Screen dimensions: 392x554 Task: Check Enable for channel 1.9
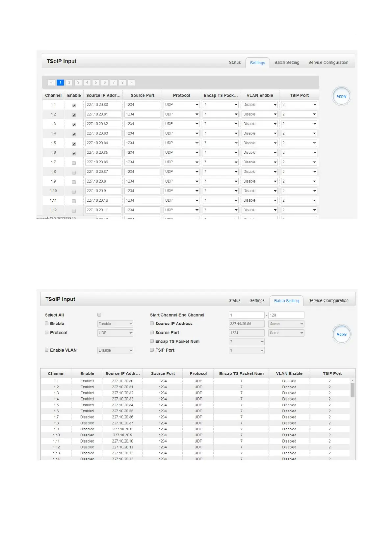tap(74, 182)
